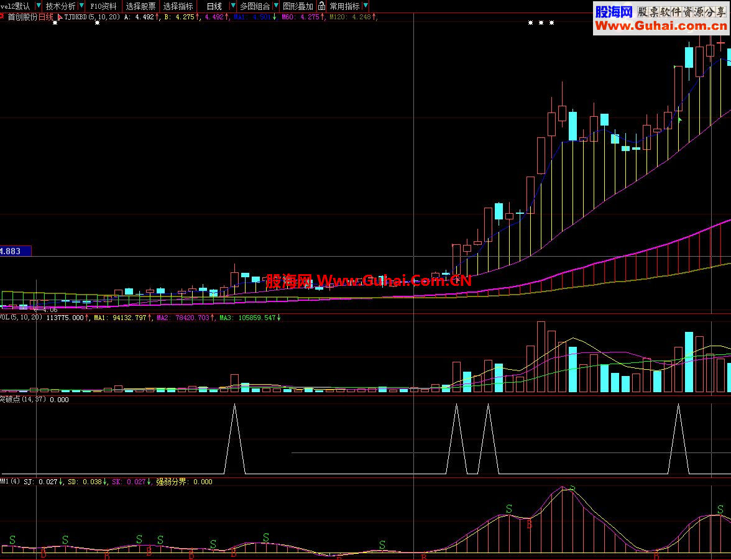Select the 日线 period button

214,6
